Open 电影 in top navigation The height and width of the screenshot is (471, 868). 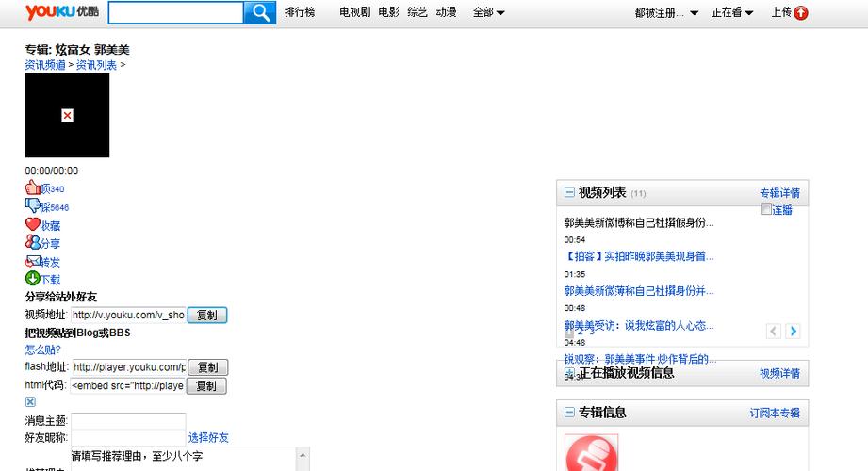coord(388,12)
